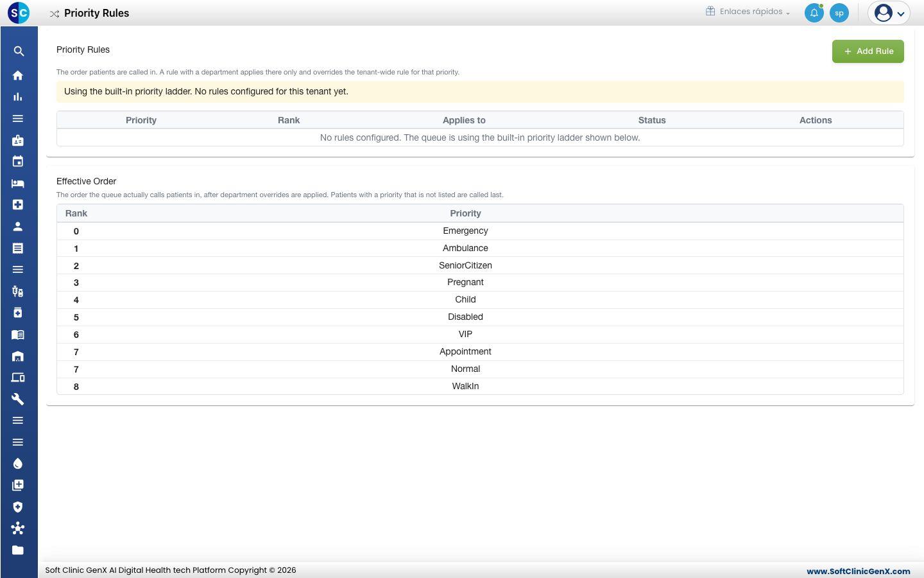Screen dimensions: 924x578
Task: Expand the Enlaces rápidos dropdown
Action: (x=748, y=12)
